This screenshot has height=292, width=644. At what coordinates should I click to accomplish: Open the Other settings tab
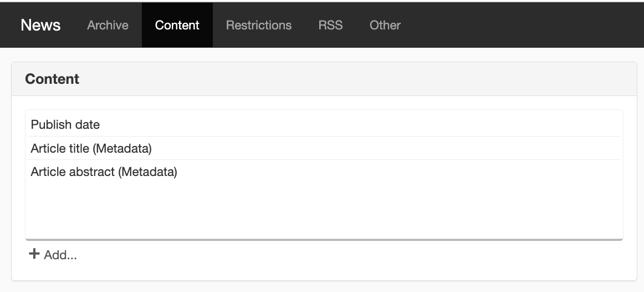385,25
